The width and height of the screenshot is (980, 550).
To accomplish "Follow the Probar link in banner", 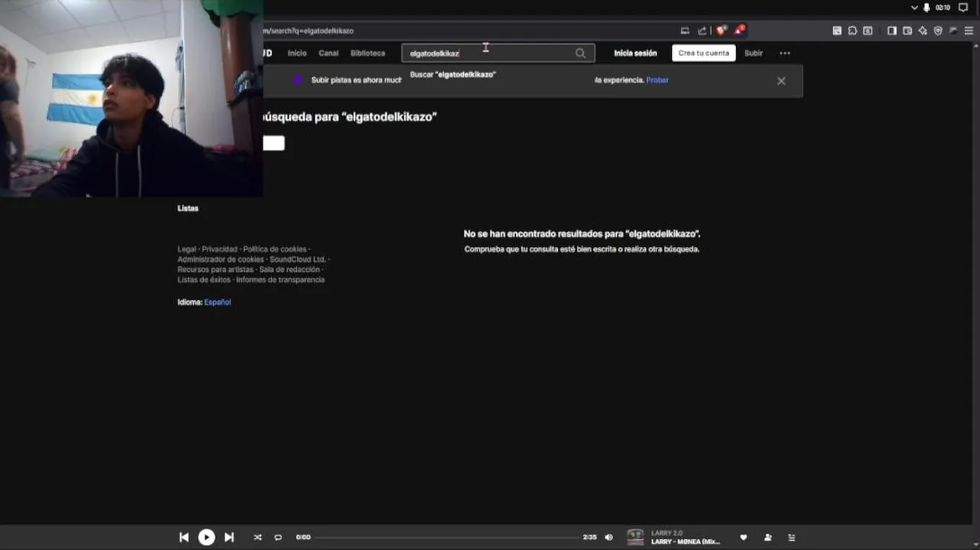I will [x=657, y=80].
